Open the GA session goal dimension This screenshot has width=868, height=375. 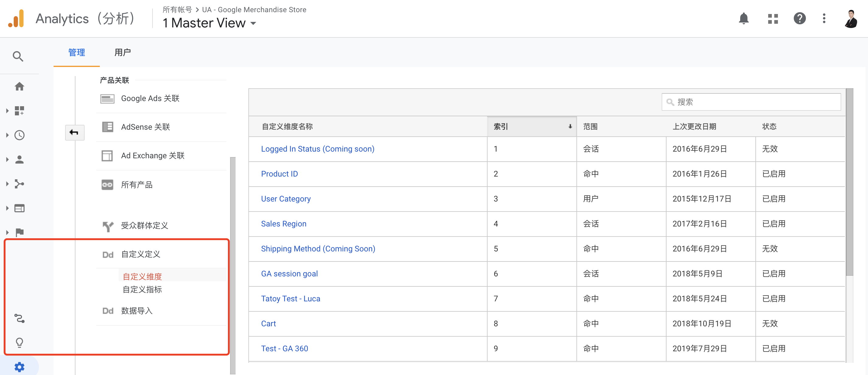(289, 274)
